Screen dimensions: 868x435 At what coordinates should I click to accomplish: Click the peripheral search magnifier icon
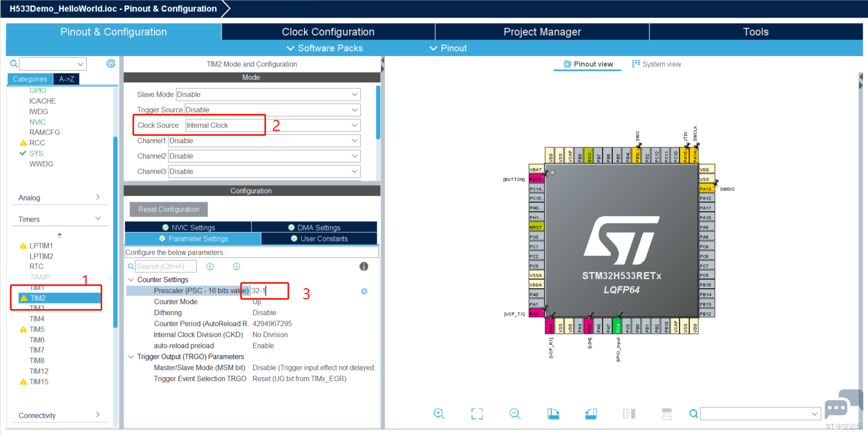click(x=14, y=64)
